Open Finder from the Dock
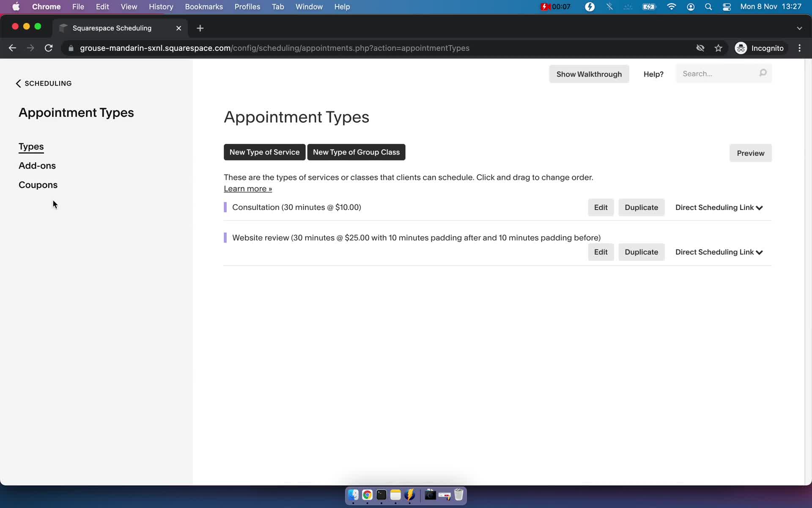 coord(353,495)
